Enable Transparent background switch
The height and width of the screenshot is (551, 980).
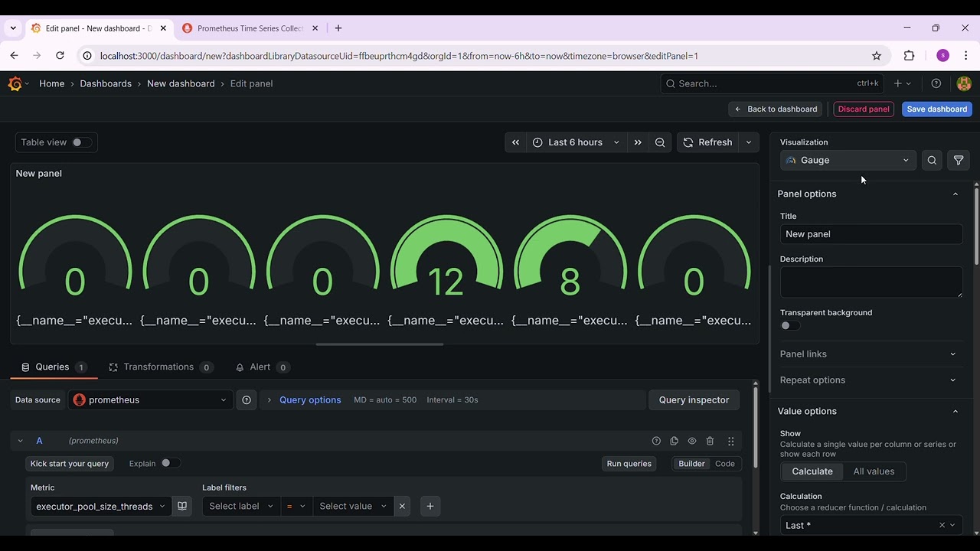790,325
